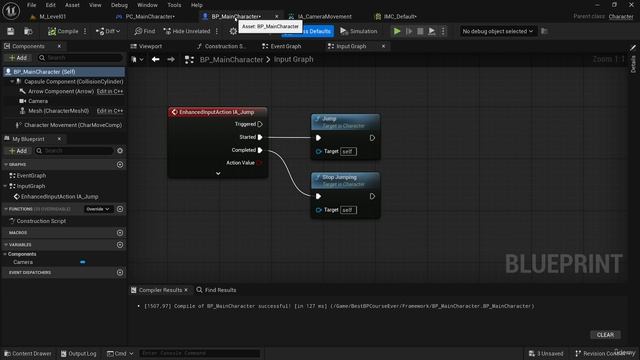Click Edit in C++ for Arrow Component

tap(110, 91)
